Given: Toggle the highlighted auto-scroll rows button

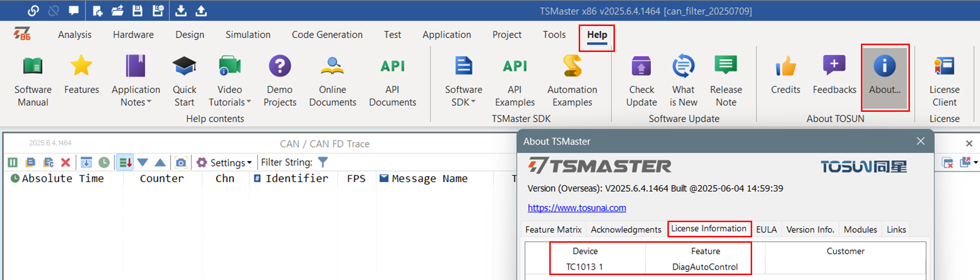Looking at the screenshot, I should coord(125,162).
